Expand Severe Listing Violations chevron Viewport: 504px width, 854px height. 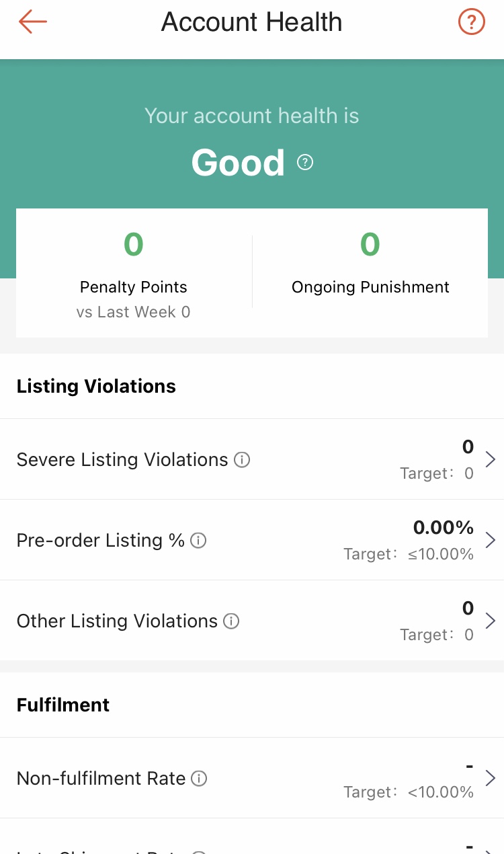point(490,460)
